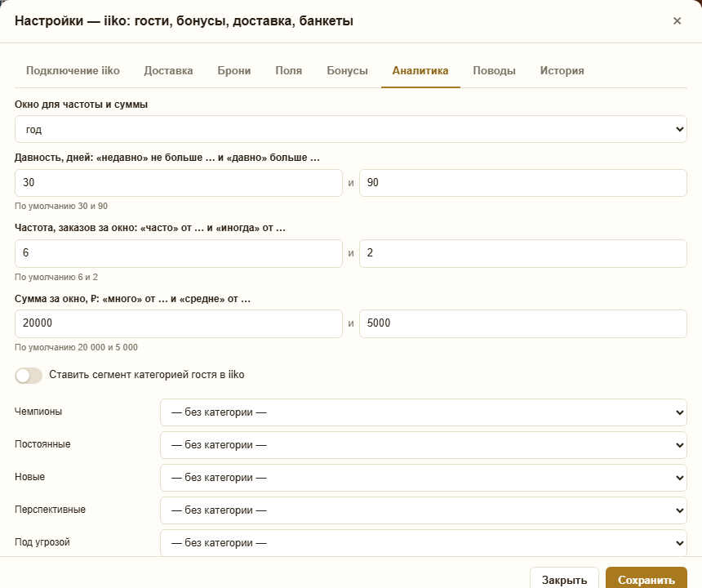
Task: Click the "Перспективные" segment label
Action: point(50,510)
